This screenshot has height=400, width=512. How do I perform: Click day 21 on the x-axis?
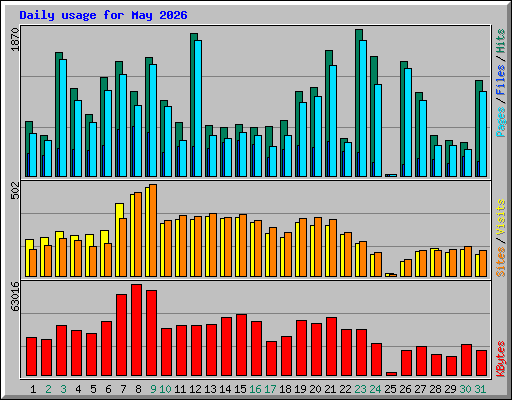[330, 389]
